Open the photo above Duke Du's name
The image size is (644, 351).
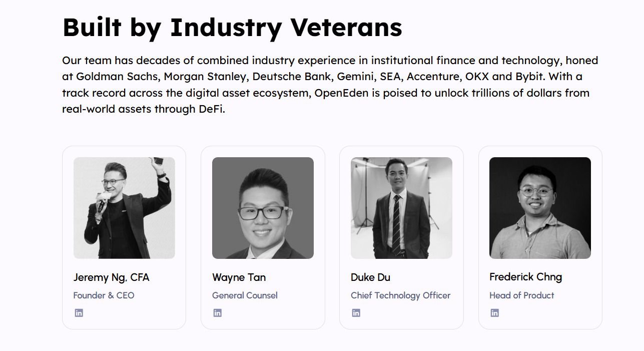click(x=401, y=208)
